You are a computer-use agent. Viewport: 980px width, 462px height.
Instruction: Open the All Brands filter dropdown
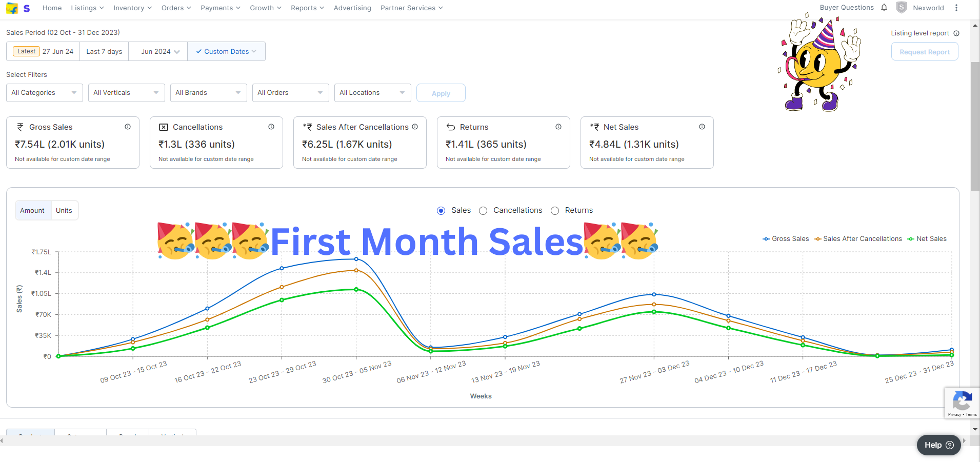(x=208, y=93)
